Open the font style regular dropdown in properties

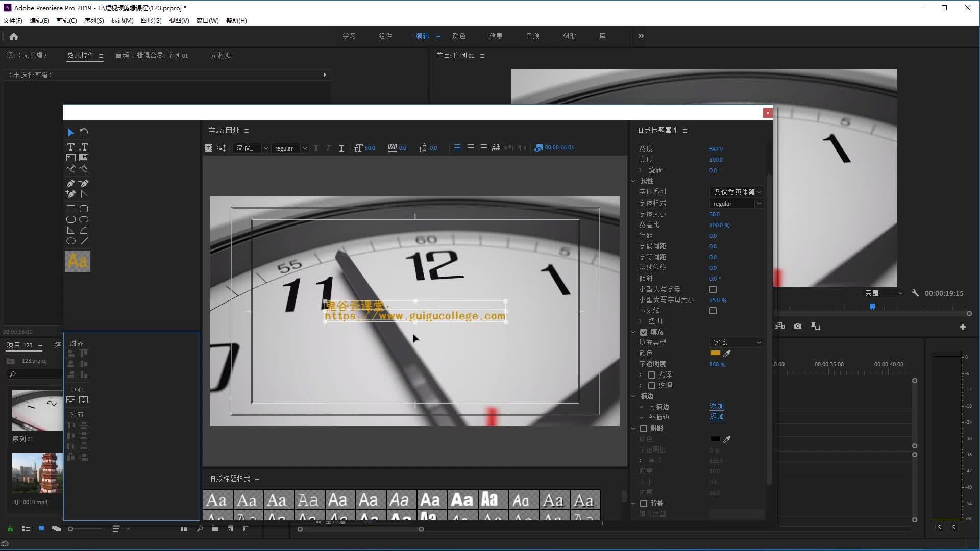point(736,204)
